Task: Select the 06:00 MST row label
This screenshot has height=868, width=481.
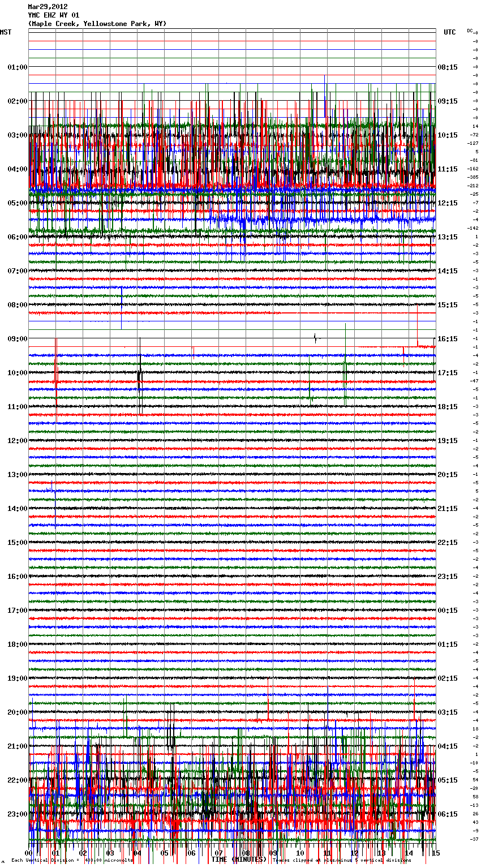Action: pyautogui.click(x=18, y=237)
